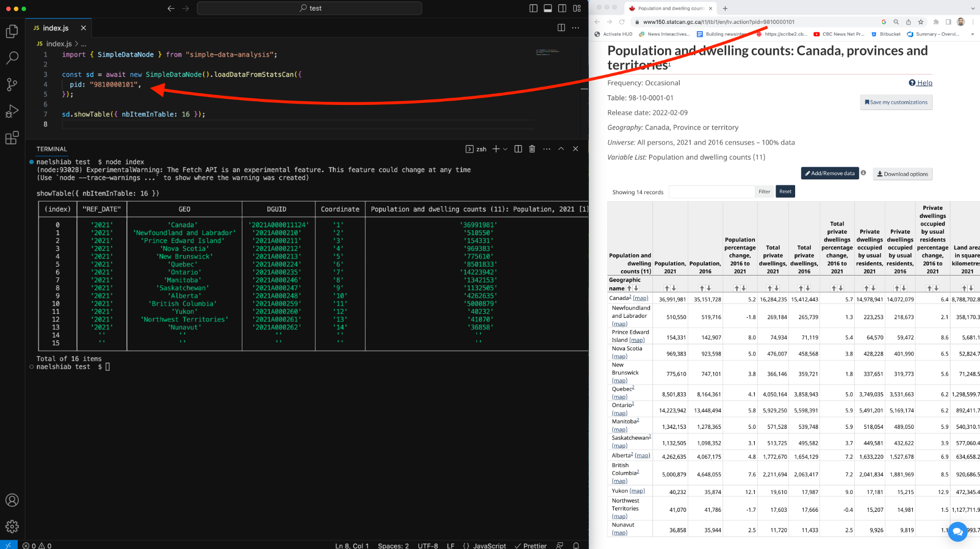Viewport: 980px width, 549px height.
Task: Open the Extensions view
Action: [12, 138]
